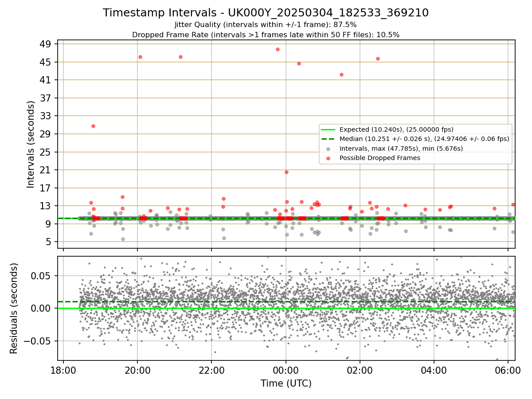Select the Dropped Frame Rate 10.5% subtitle line

pyautogui.click(x=266, y=35)
